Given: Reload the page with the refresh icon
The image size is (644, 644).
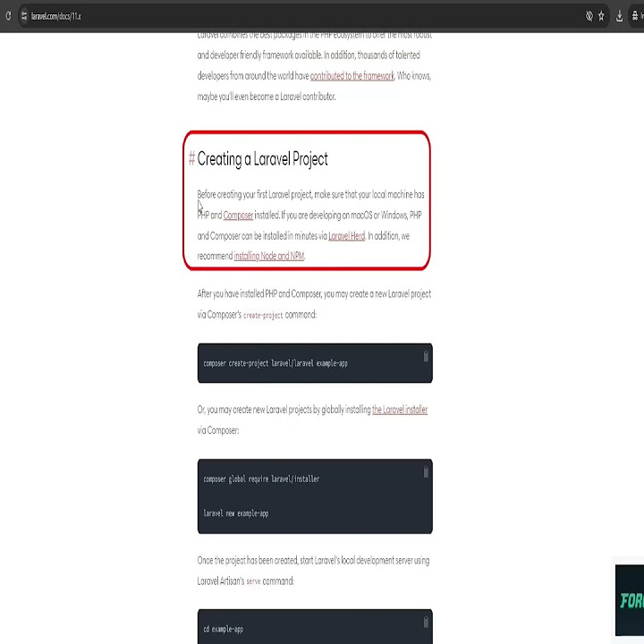Looking at the screenshot, I should click(x=8, y=16).
